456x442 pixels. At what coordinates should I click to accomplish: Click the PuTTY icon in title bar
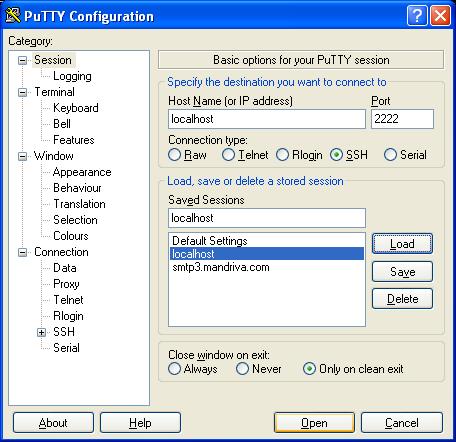(13, 15)
